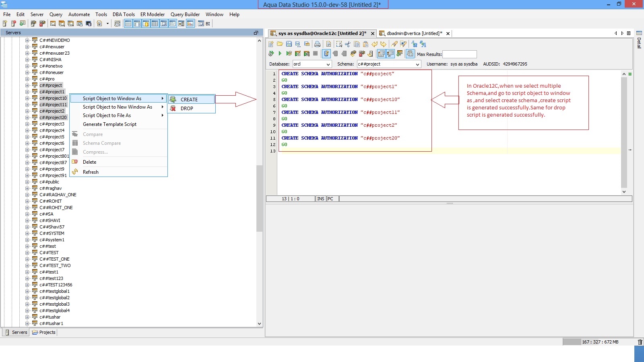Click the Register Server icon in main toolbar

coord(5,24)
